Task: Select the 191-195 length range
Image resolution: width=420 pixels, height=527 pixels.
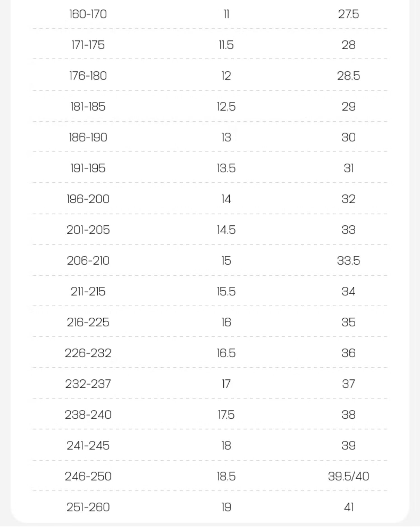Action: coord(88,168)
